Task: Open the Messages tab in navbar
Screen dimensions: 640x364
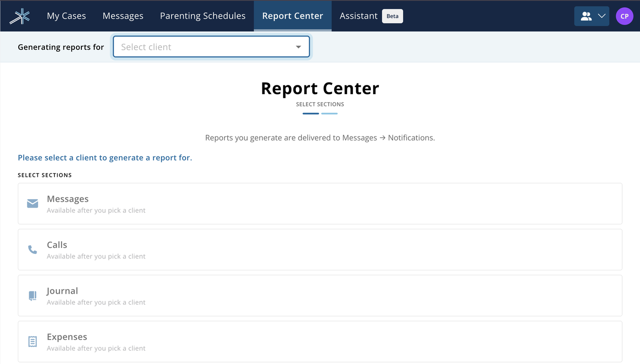Action: 123,16
